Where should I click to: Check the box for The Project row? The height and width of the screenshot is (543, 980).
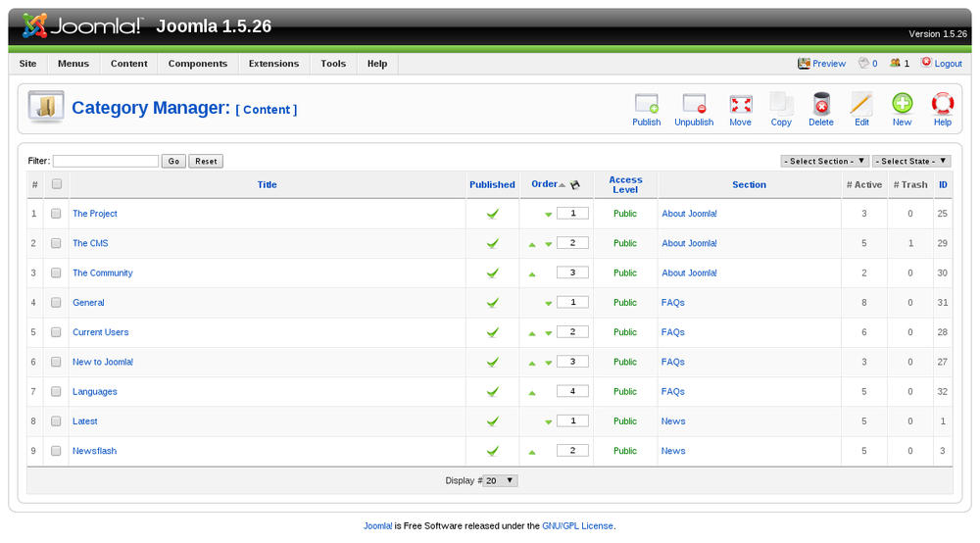pyautogui.click(x=56, y=214)
